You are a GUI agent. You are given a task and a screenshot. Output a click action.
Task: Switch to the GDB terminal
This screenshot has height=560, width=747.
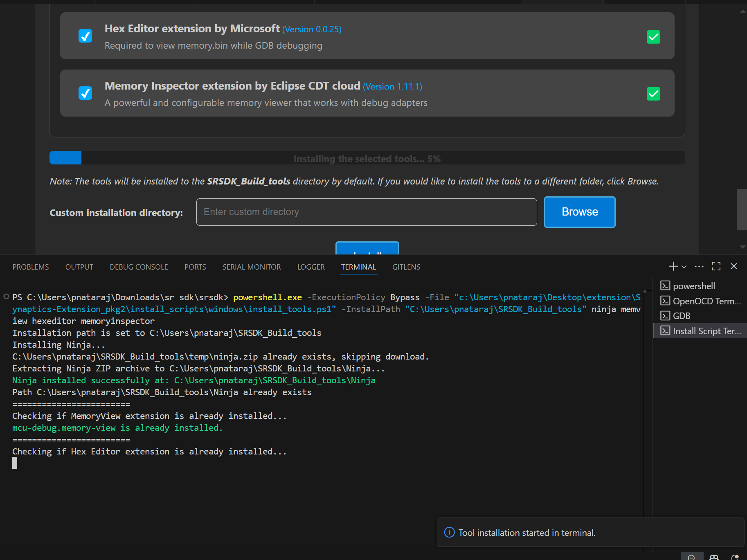point(682,316)
